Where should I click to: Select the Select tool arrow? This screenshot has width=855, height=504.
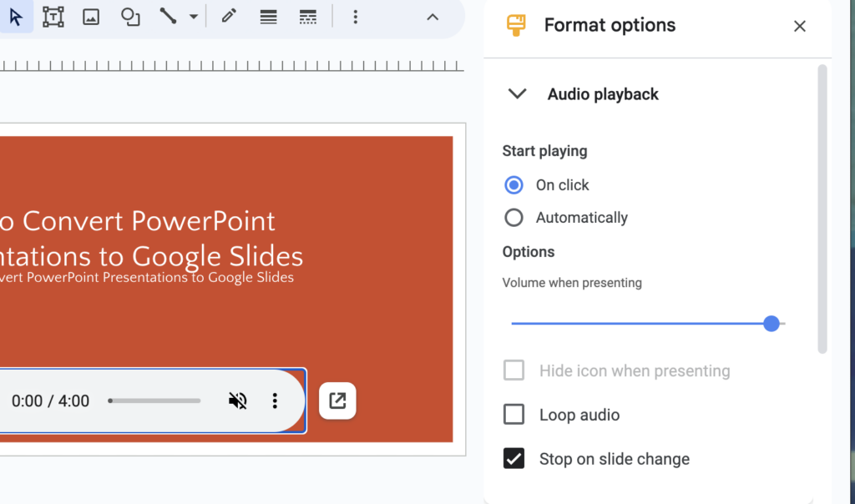point(17,17)
